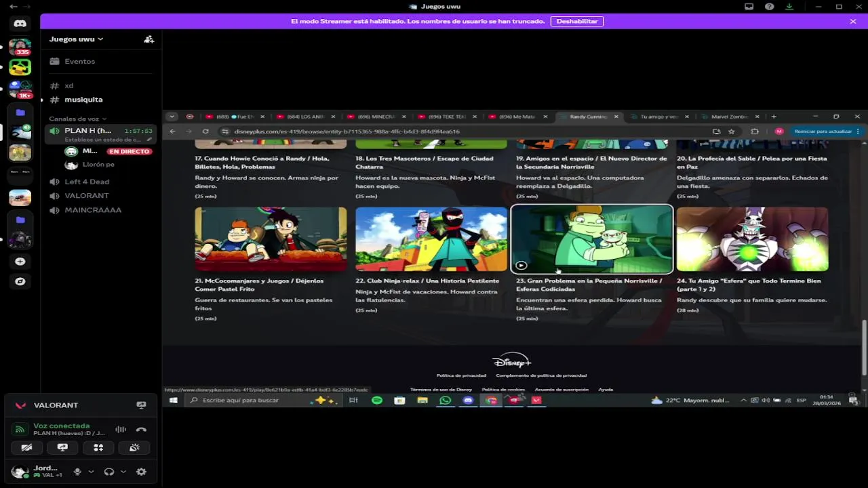Mute the microphone
This screenshot has width=868, height=488.
pyautogui.click(x=77, y=472)
